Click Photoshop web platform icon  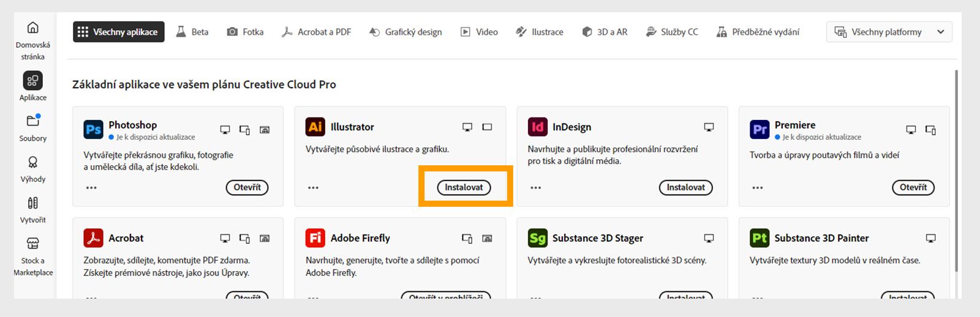265,130
